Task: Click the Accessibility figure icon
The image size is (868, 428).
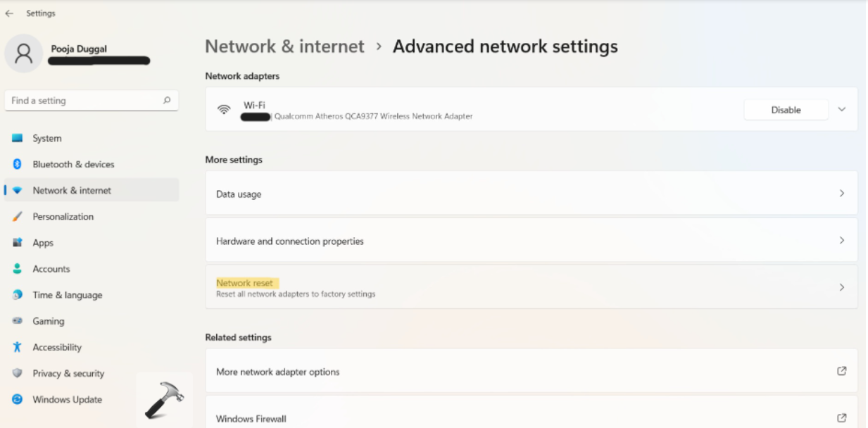Action: 18,347
